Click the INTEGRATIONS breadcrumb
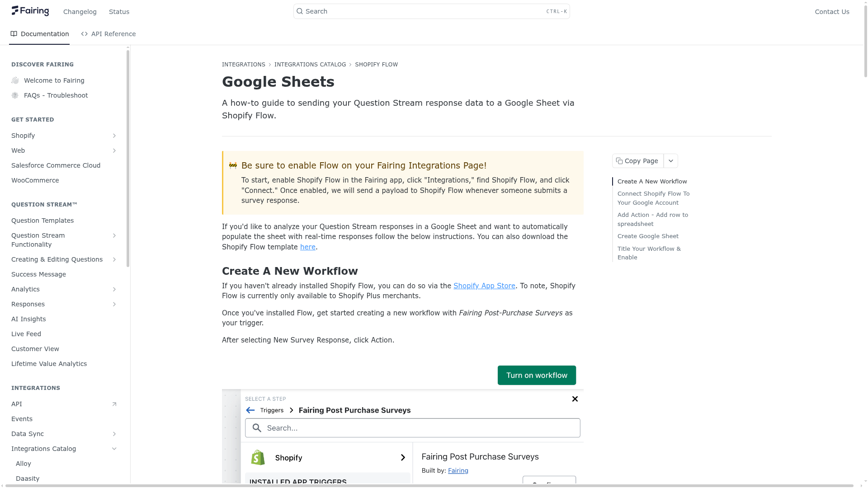 244,65
